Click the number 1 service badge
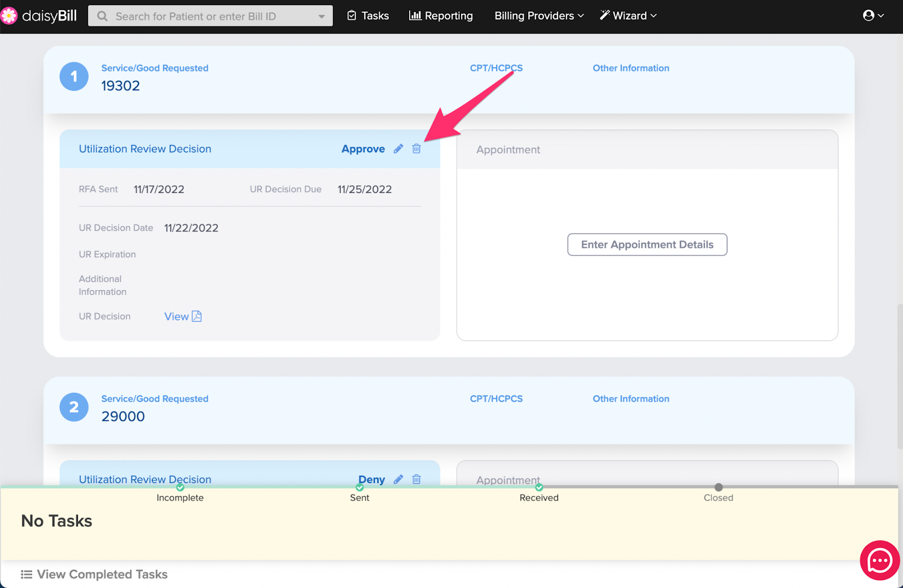Viewport: 903px width, 588px height. [x=74, y=76]
